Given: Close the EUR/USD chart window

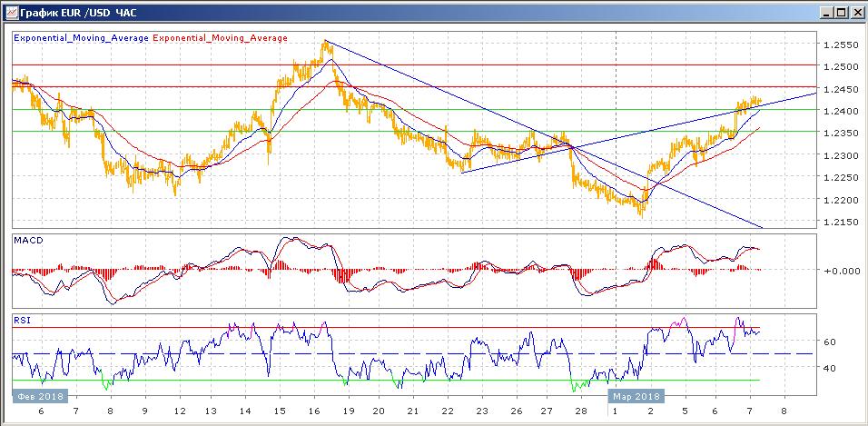Looking at the screenshot, I should click(x=855, y=12).
